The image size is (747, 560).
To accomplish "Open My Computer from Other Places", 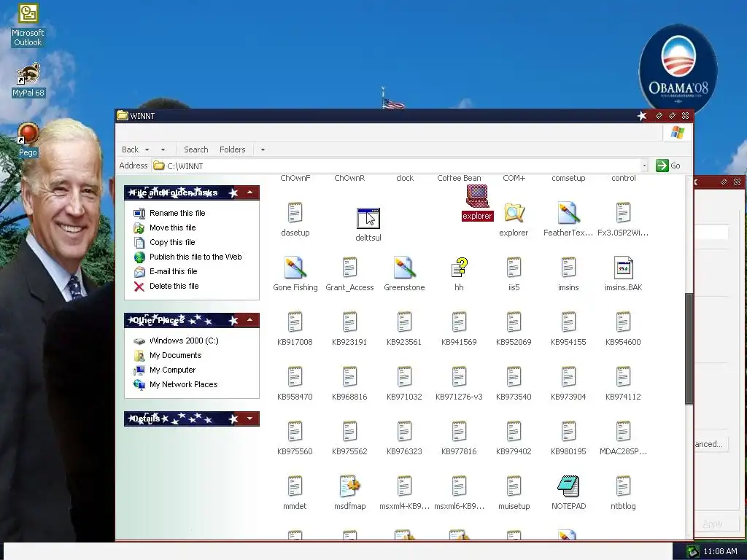I will [x=172, y=370].
